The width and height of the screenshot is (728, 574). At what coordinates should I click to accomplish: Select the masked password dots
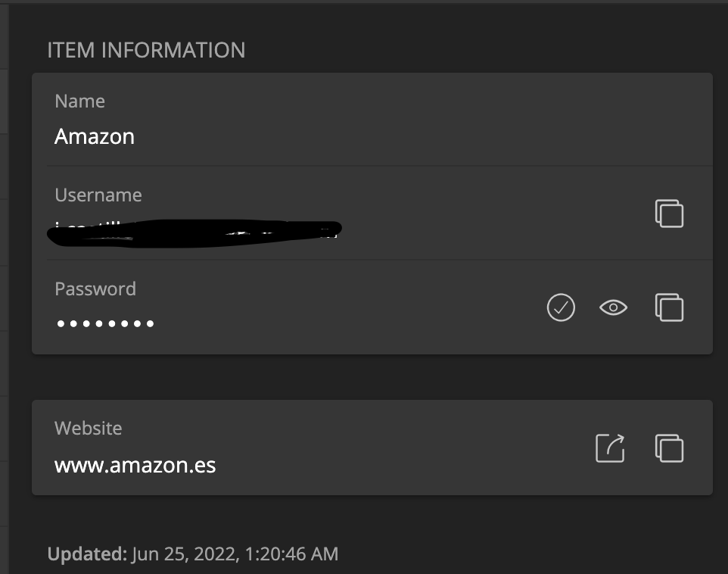(x=104, y=323)
